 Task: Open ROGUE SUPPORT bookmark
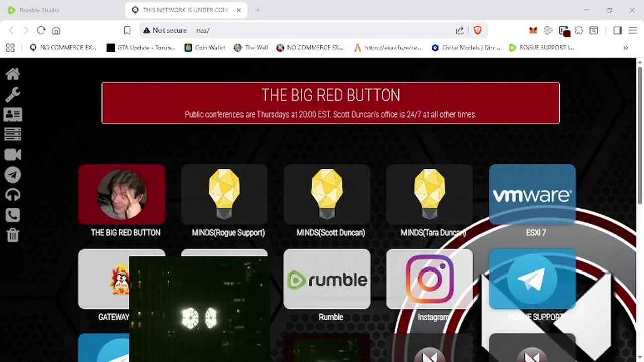[x=541, y=48]
